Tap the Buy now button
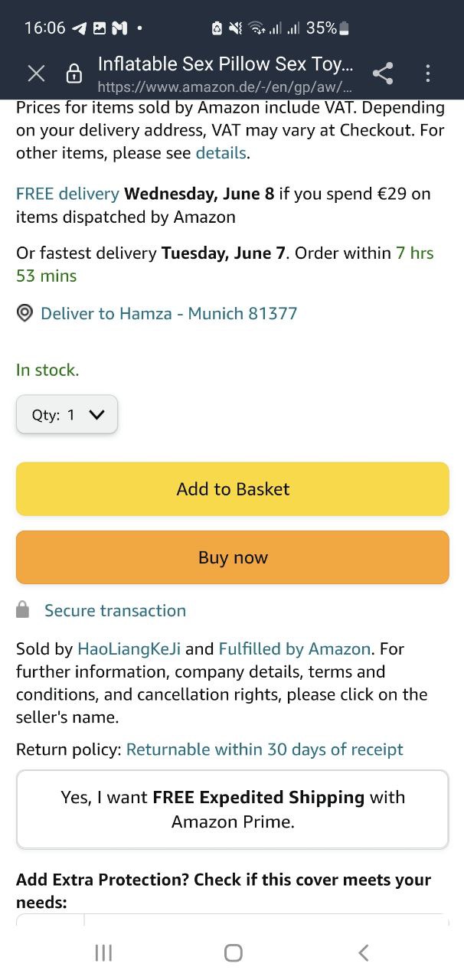Image resolution: width=464 pixels, height=980 pixels. tap(232, 557)
